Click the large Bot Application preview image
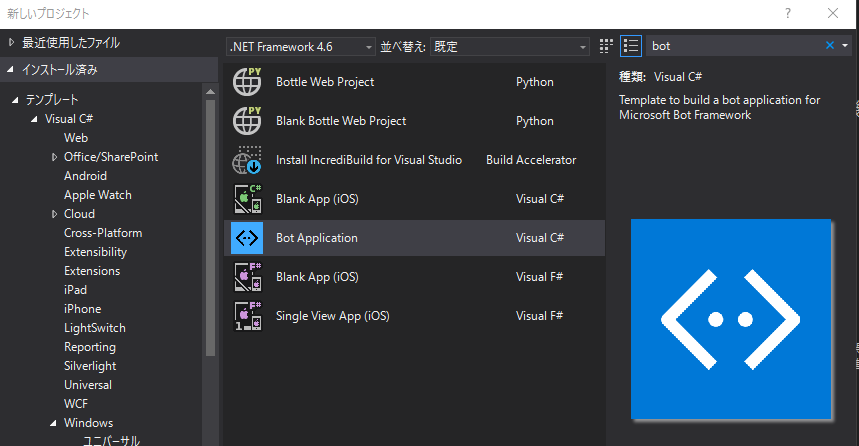The height and width of the screenshot is (446, 859). (x=731, y=319)
